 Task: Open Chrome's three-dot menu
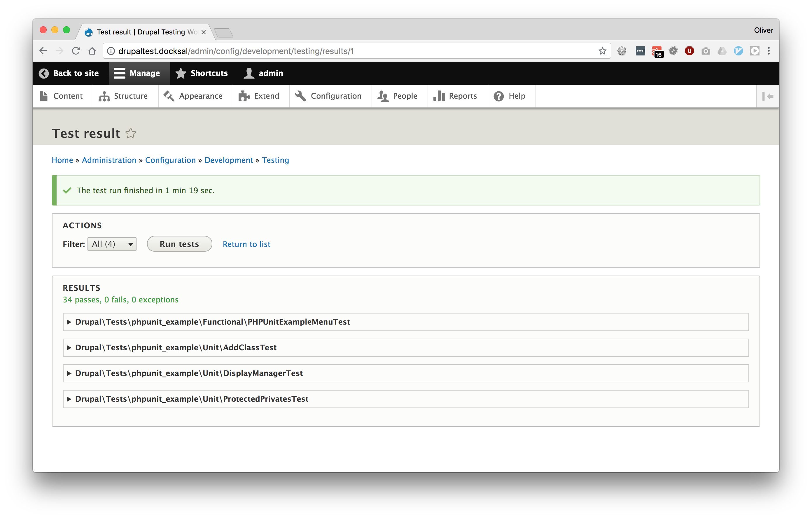point(769,51)
